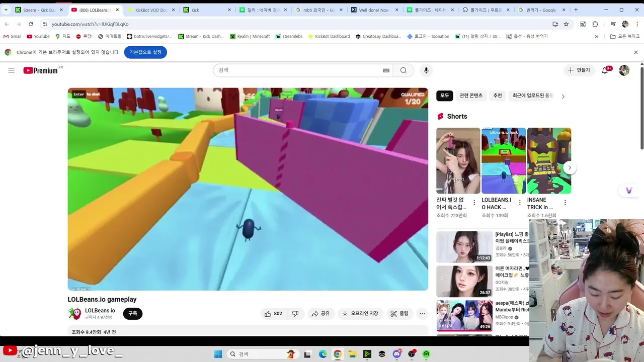Open OBS Studio from the taskbar
This screenshot has height=362, width=644.
pos(412,354)
